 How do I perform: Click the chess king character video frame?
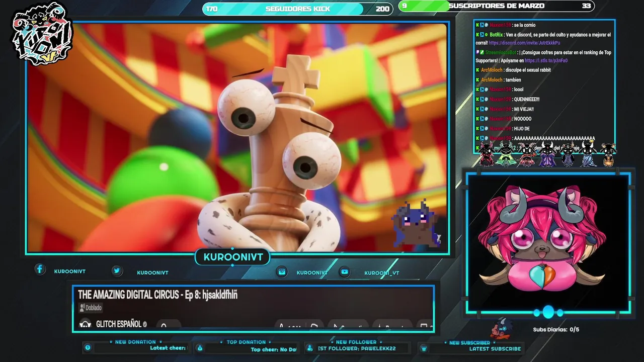237,137
